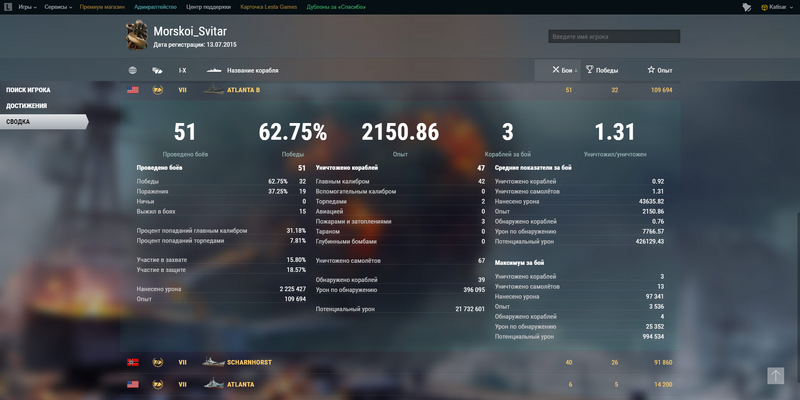
Task: Sort ships by tier I-X
Action: pos(182,71)
